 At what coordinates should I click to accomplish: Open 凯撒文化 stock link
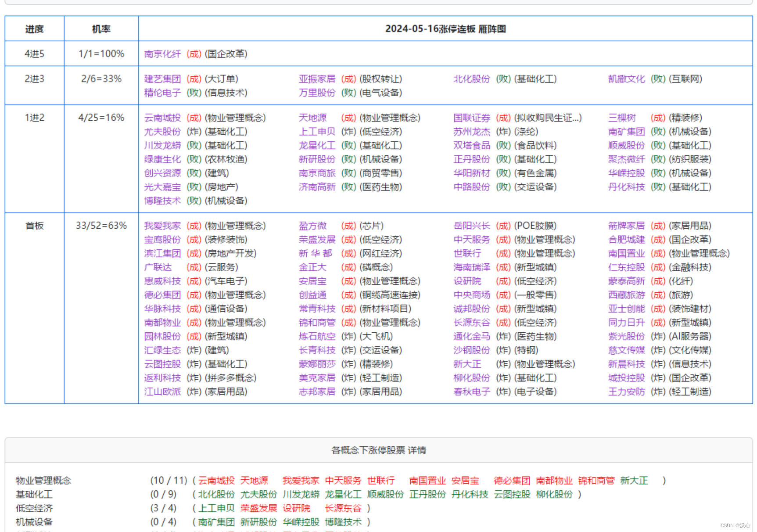tap(627, 79)
